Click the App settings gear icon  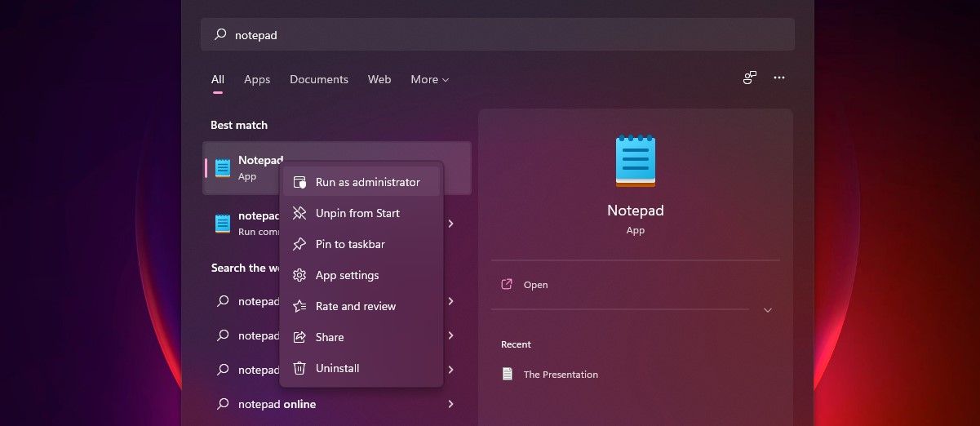tap(299, 275)
